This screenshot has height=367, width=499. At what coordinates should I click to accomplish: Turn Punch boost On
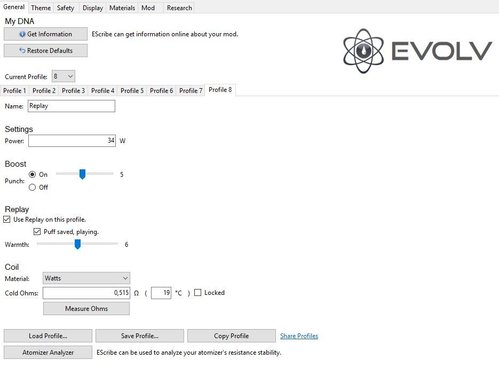[32, 174]
